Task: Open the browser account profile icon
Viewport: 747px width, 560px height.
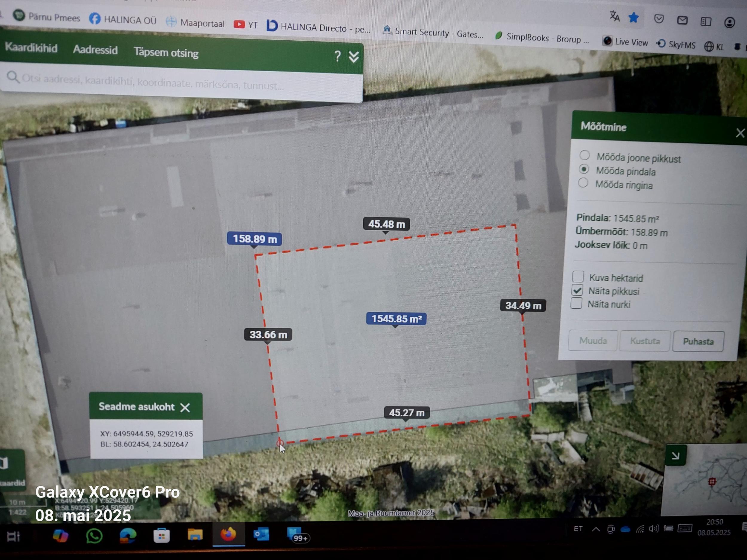Action: pos(729,23)
